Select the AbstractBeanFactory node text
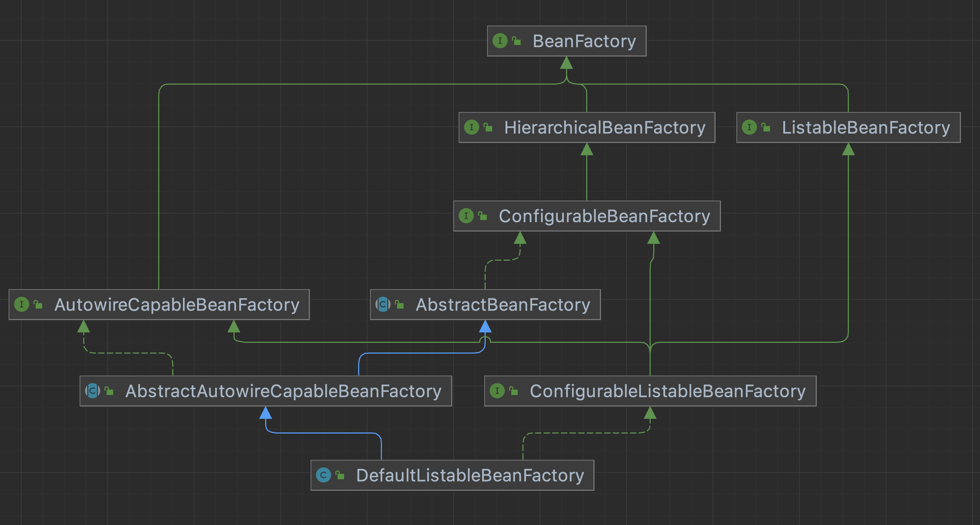This screenshot has width=980, height=525. (x=503, y=305)
